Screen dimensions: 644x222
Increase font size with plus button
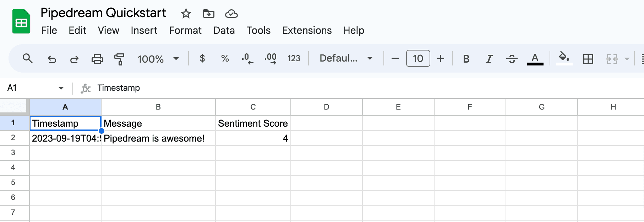coord(441,58)
